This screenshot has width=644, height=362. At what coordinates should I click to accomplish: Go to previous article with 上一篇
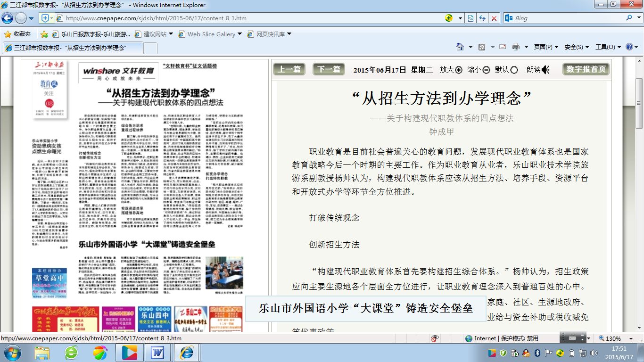pyautogui.click(x=289, y=69)
